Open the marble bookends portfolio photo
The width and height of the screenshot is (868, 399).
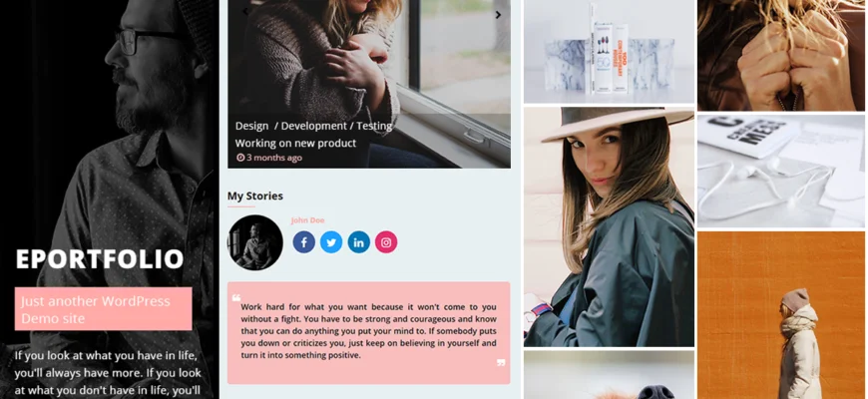[609, 52]
